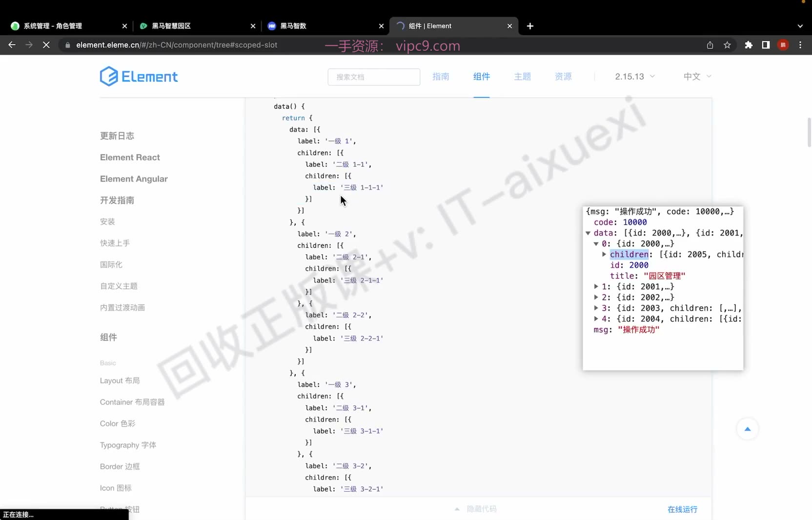Open the 指南 nav item
This screenshot has width=812, height=520.
[441, 77]
